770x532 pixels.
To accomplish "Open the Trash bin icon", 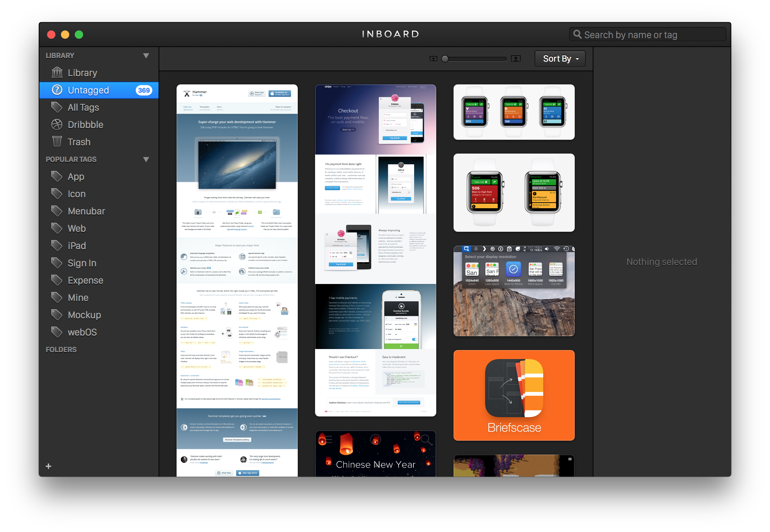I will (x=57, y=142).
